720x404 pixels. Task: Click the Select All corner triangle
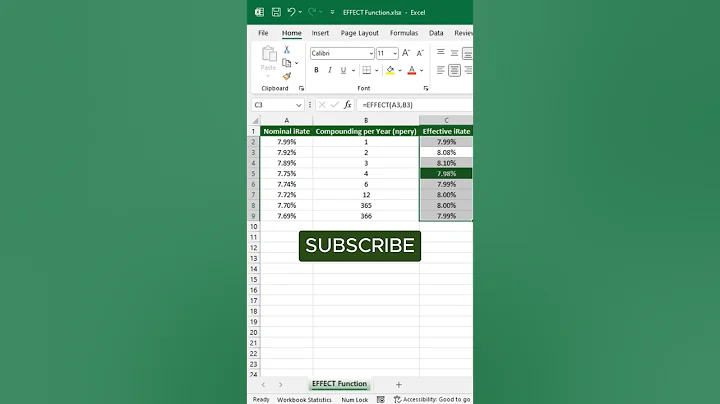pos(255,120)
